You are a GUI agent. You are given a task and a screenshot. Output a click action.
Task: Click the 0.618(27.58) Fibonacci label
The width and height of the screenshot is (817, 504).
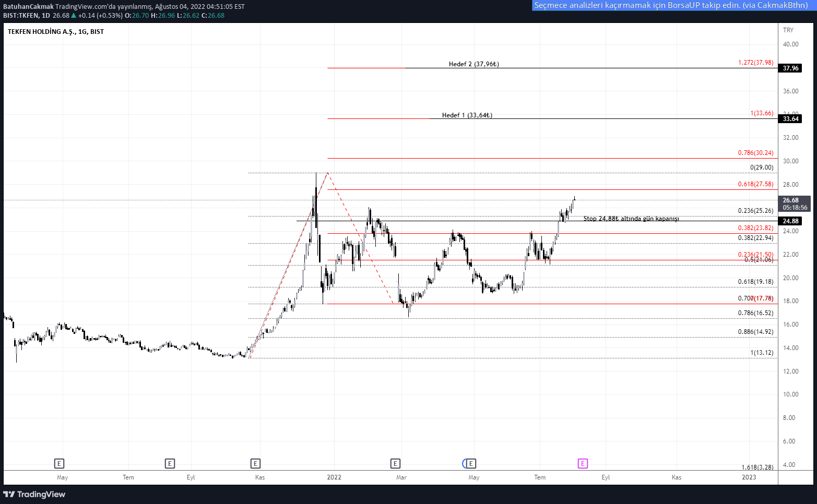(756, 184)
